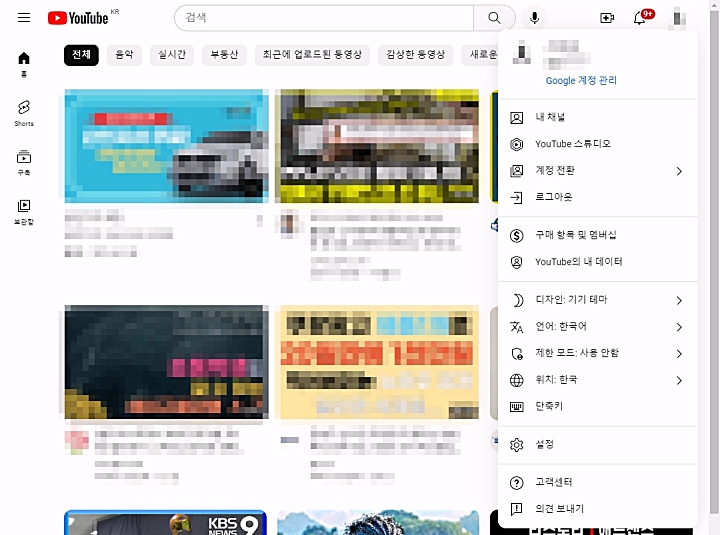Open Shorts in the left sidebar
Viewport: 720px width, 535px height.
tap(24, 113)
